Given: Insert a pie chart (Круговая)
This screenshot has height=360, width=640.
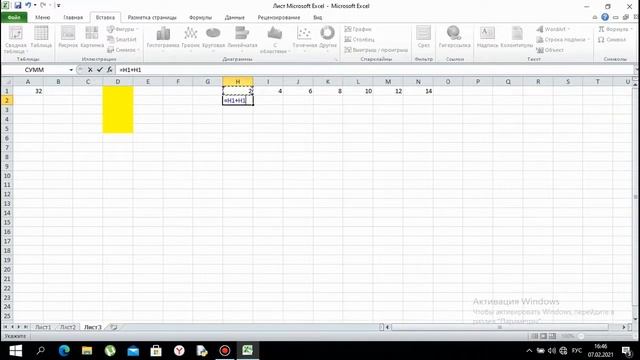Looking at the screenshot, I should pyautogui.click(x=213, y=38).
